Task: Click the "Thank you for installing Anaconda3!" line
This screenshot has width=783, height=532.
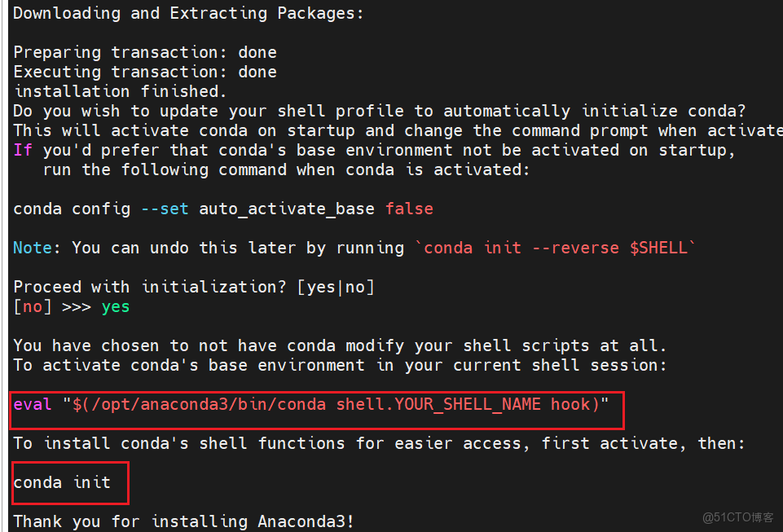Action: pos(184,521)
